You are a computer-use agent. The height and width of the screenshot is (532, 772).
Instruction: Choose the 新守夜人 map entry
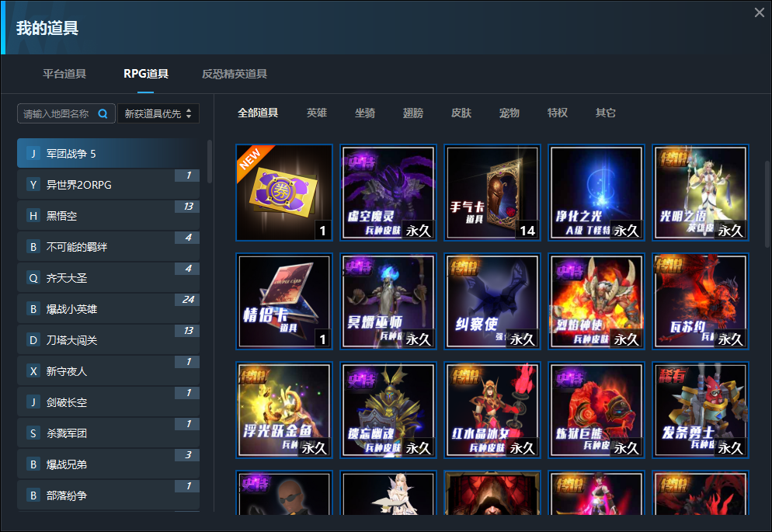tap(108, 370)
